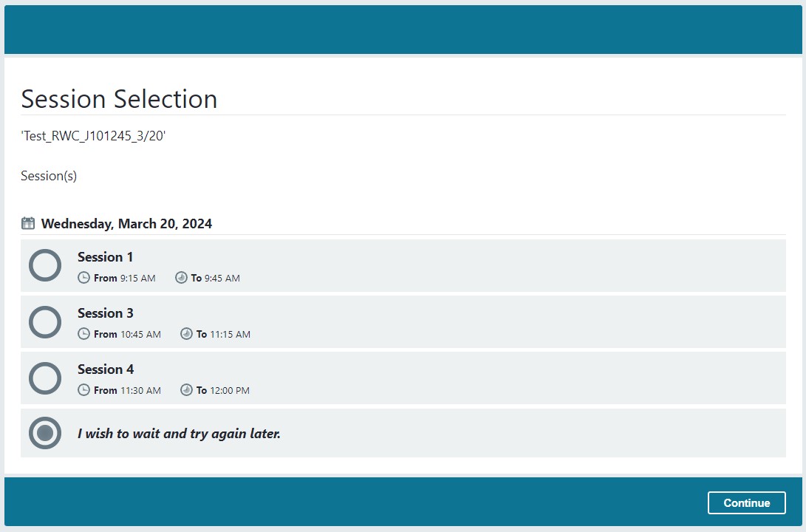Image resolution: width=806 pixels, height=532 pixels.
Task: Click the From clock icon for Session 3
Action: [83, 334]
